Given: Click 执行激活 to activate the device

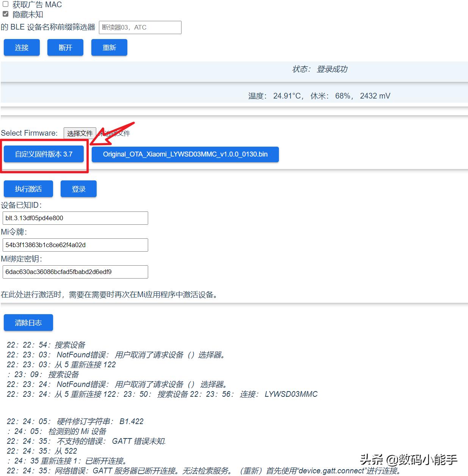Looking at the screenshot, I should coord(28,189).
